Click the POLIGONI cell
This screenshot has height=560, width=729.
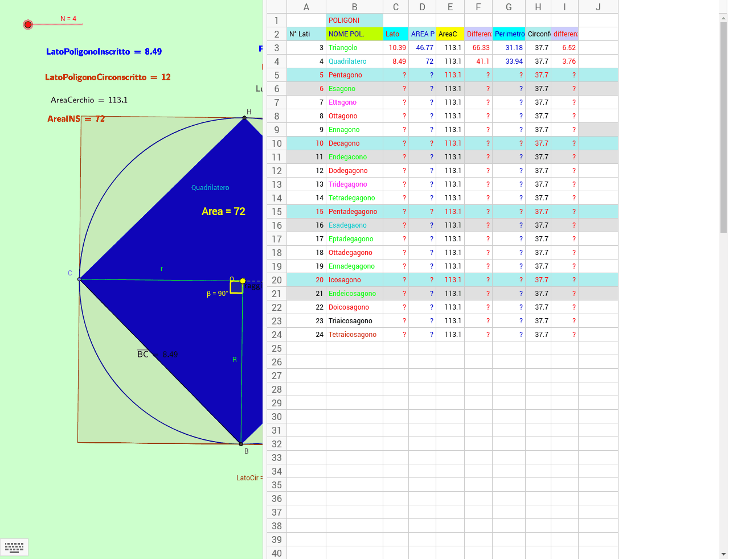tap(355, 20)
